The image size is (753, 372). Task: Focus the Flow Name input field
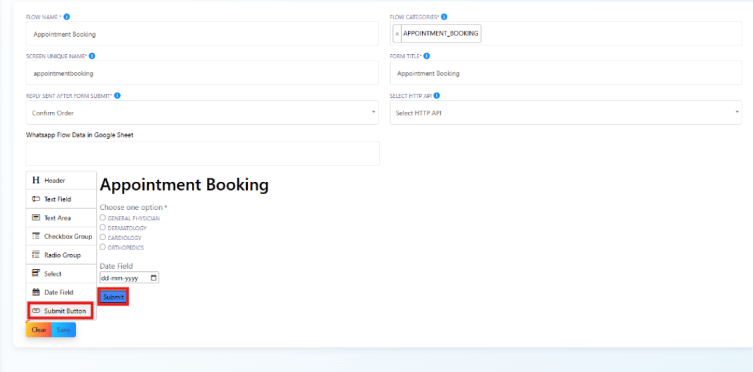point(202,34)
